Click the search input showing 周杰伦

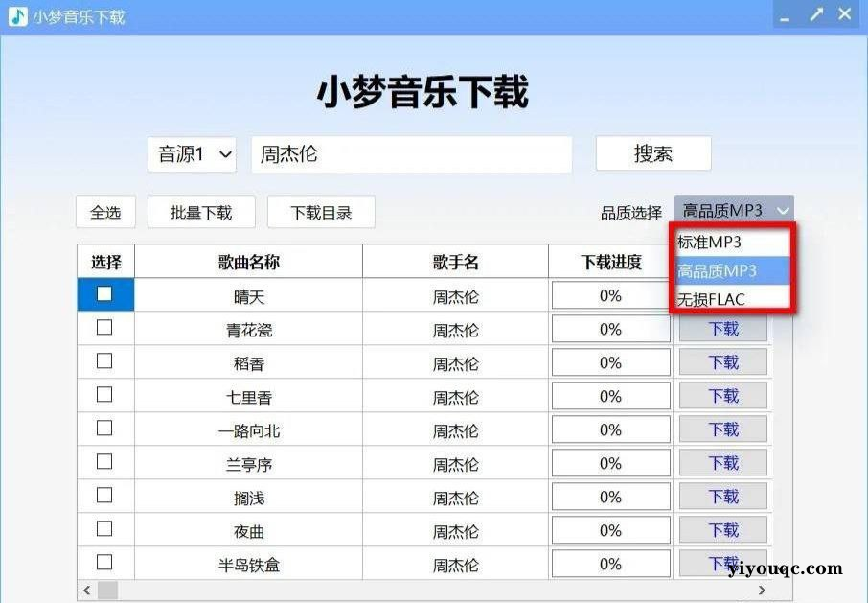(x=412, y=153)
